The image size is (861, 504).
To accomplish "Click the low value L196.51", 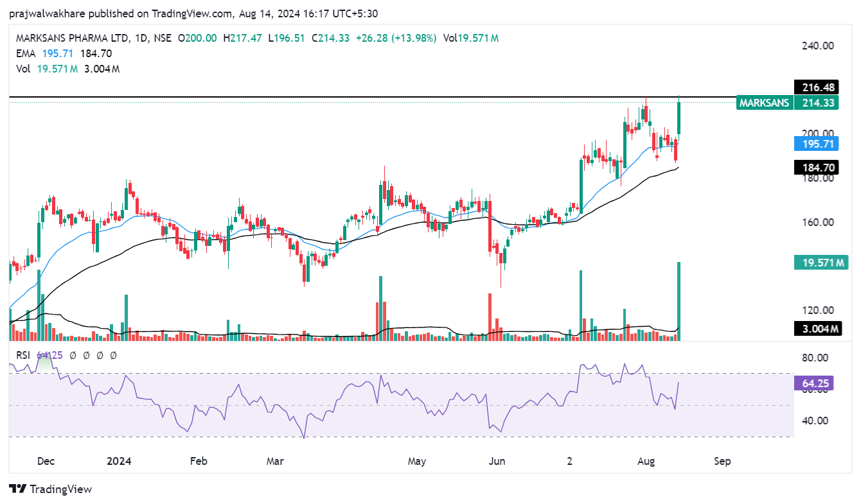I will [287, 38].
